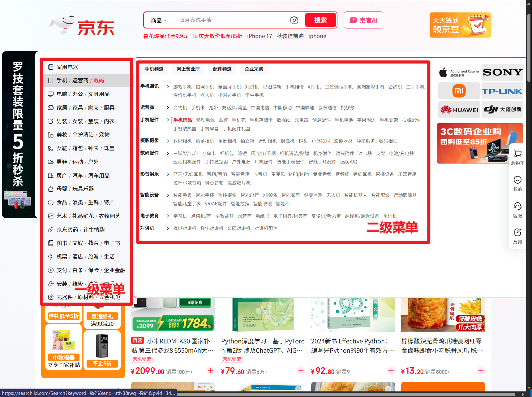This screenshot has width=532, height=397.
Task: Click the HUAWEI brand logo
Action: (x=459, y=110)
